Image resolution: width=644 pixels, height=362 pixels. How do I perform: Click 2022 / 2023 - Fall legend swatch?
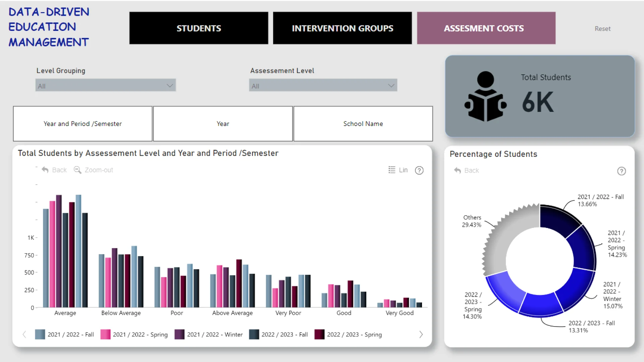[254, 334]
